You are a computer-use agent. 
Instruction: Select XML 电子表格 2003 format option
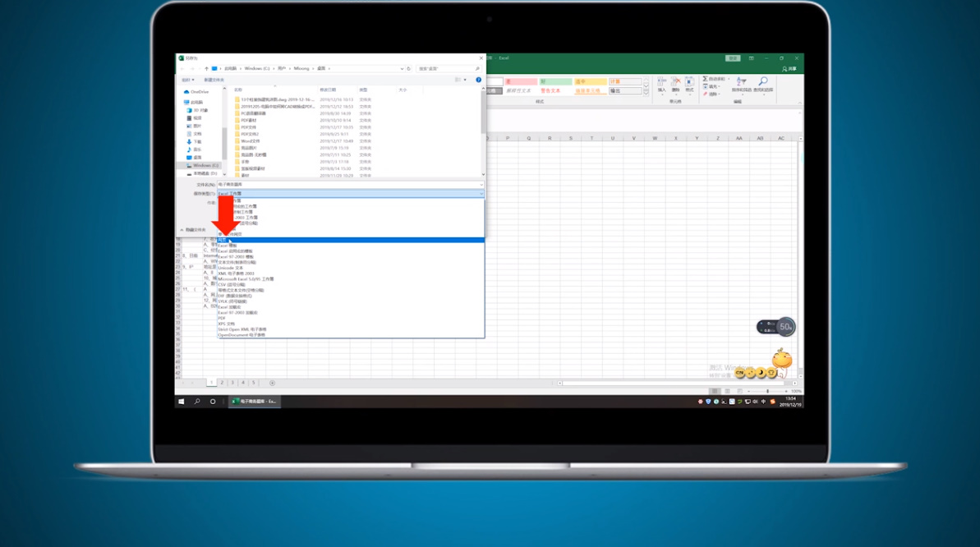(351, 273)
